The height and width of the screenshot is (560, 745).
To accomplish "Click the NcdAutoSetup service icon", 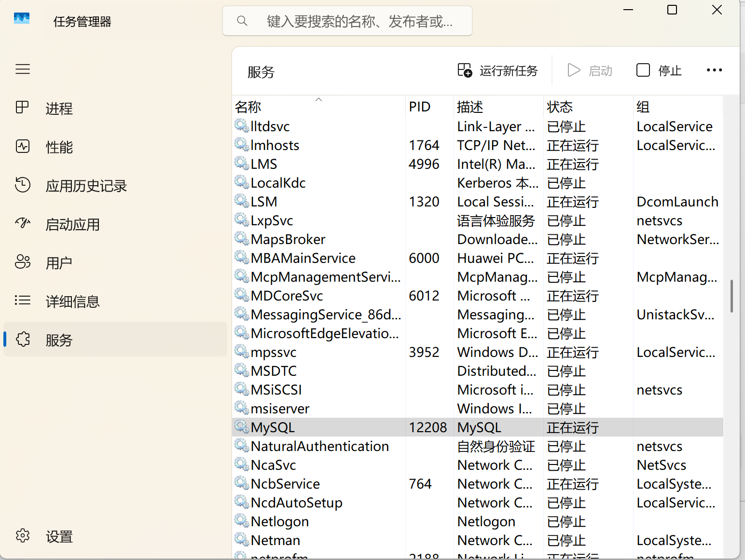I will [x=242, y=502].
